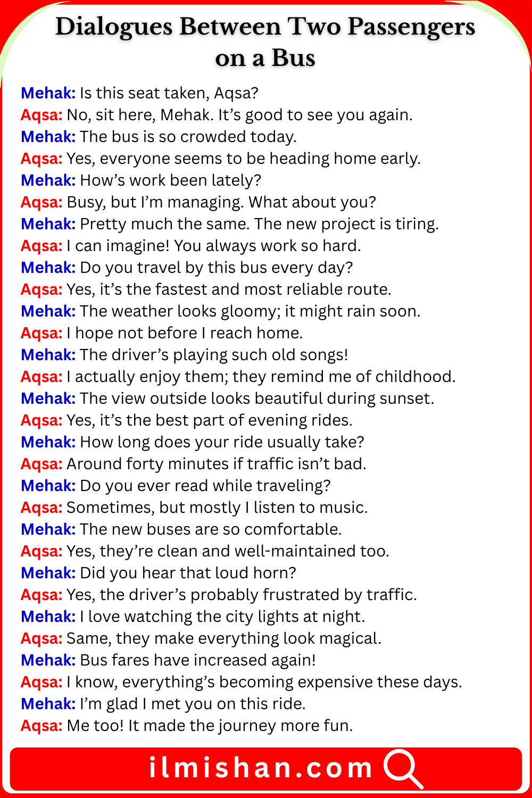532x798 pixels.
Task: Click "Busy, but I'm managing" reply line
Action: click(x=221, y=202)
